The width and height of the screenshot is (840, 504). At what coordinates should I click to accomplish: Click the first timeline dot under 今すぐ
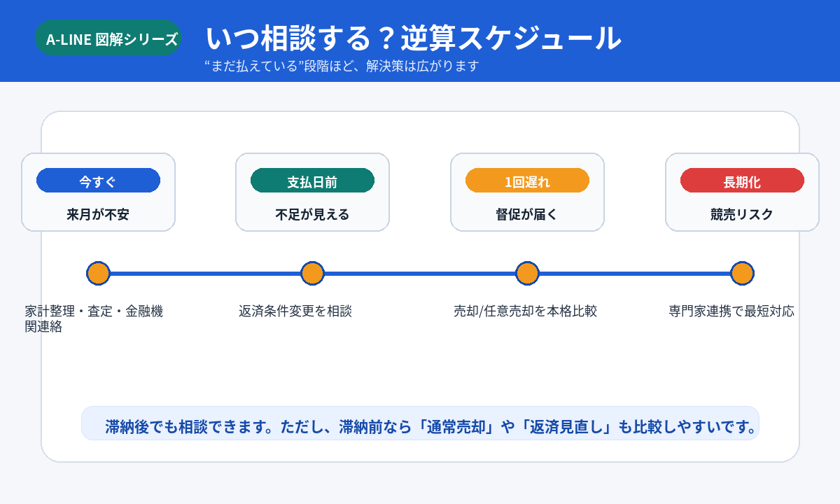(98, 273)
